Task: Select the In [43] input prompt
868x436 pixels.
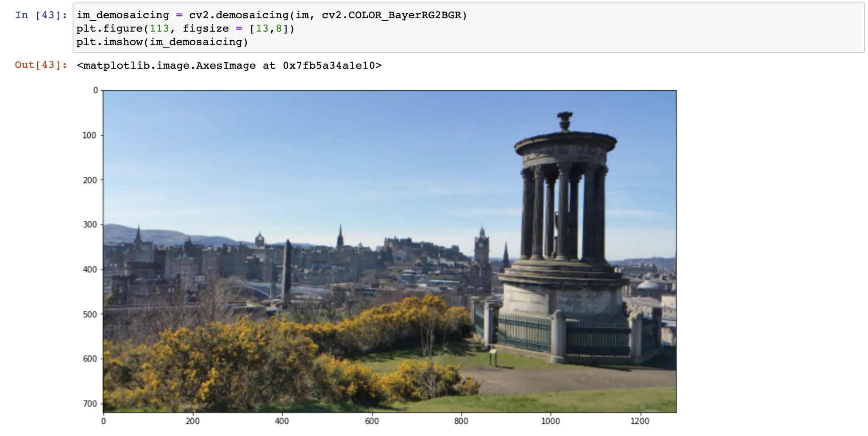Action: pyautogui.click(x=41, y=15)
